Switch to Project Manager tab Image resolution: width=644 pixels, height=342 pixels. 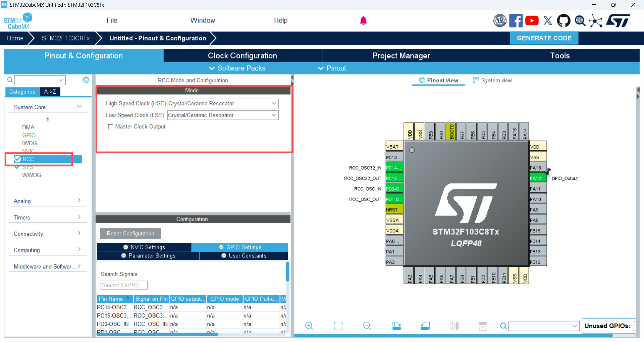(x=401, y=56)
